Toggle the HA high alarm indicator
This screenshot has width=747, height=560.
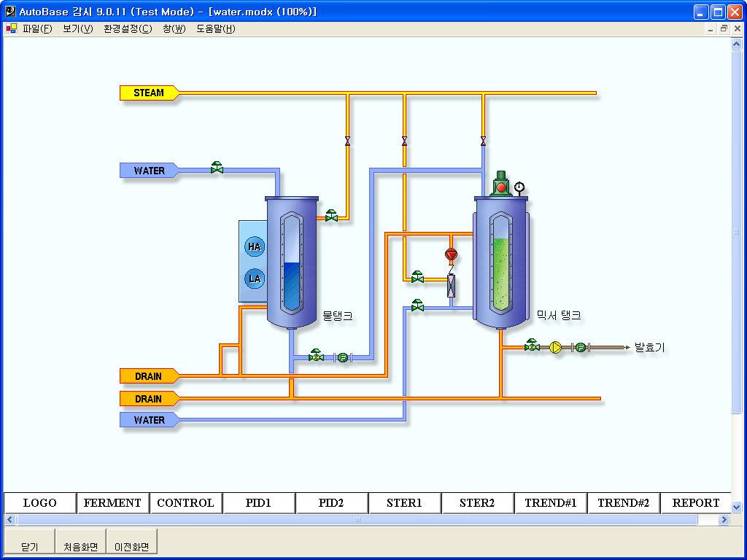pyautogui.click(x=254, y=247)
